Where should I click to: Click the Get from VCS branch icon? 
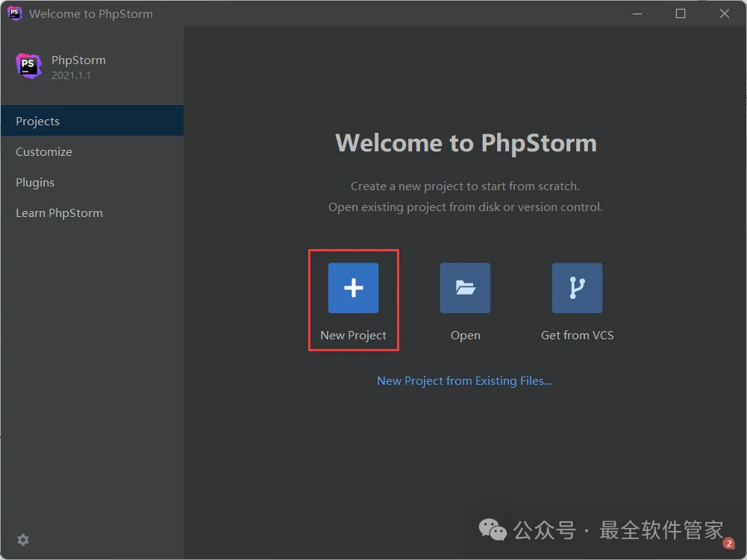coord(577,288)
